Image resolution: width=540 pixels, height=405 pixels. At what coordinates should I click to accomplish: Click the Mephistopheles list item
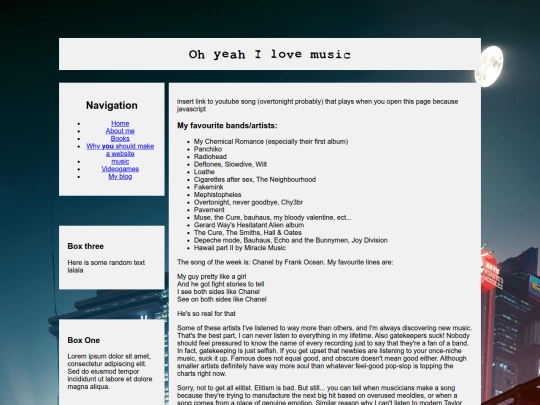[x=217, y=195]
